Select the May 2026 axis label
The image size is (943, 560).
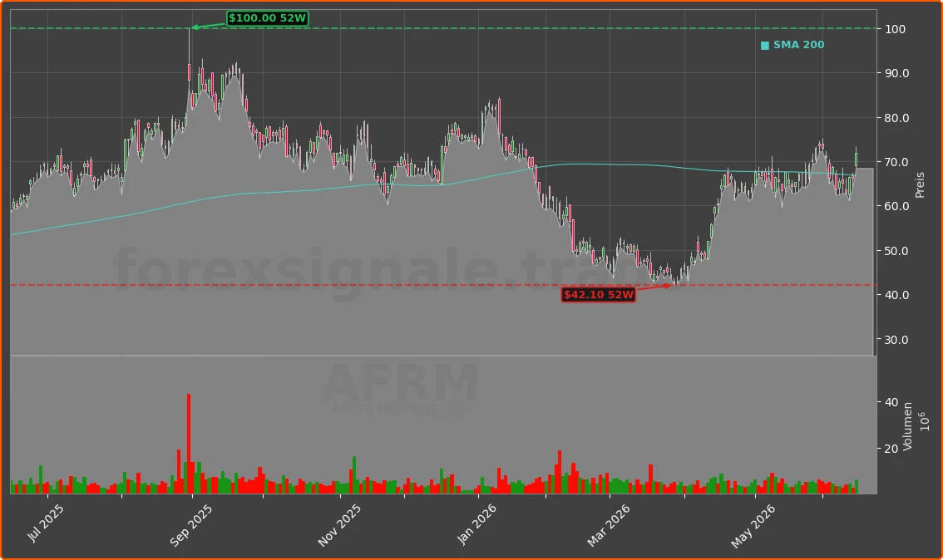point(753,526)
